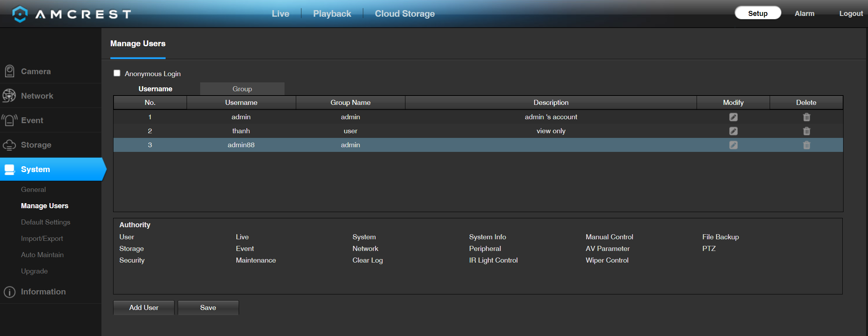Open Default Settings in the System submenu
This screenshot has height=336, width=868.
coord(45,222)
